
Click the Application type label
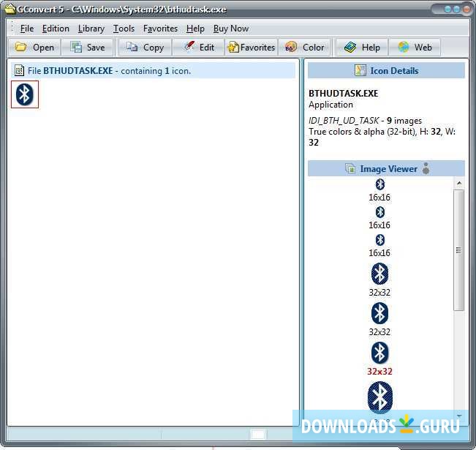pyautogui.click(x=330, y=105)
